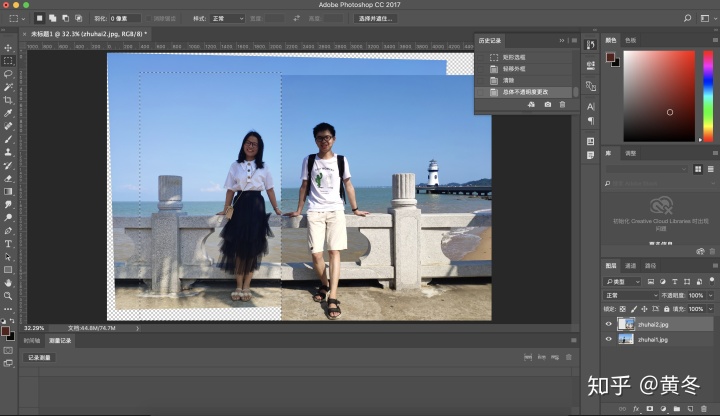Click camera icon to create history snapshot
Viewport: 720px width, 416px height.
click(548, 104)
